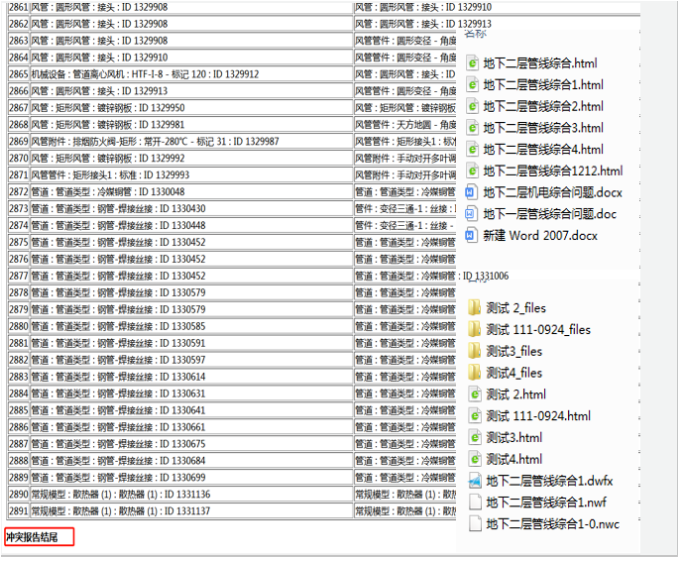
Task: Select file name 地下二层管线综合1212.html
Action: click(x=553, y=171)
